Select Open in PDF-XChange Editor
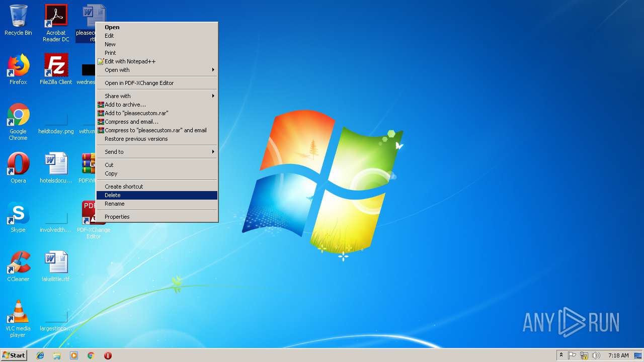 pyautogui.click(x=157, y=83)
